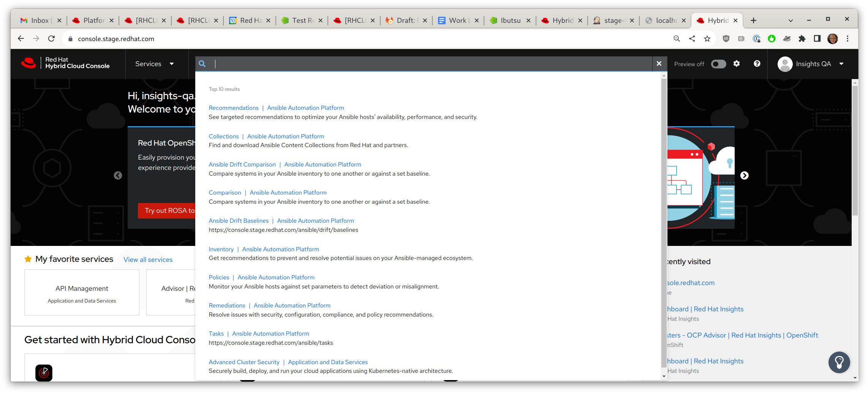The image size is (868, 393).
Task: Click the zoom magnifier icon in address bar
Action: tap(677, 38)
